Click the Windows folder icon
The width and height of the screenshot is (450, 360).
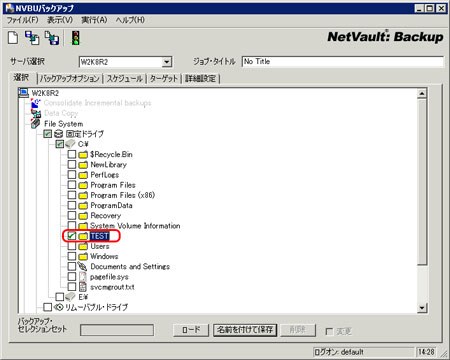point(83,256)
